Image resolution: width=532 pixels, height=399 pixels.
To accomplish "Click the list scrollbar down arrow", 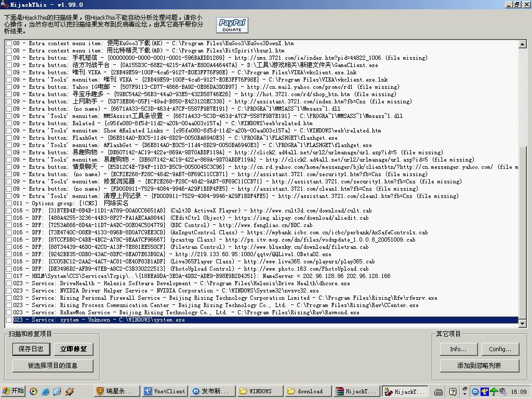I will coord(523,324).
